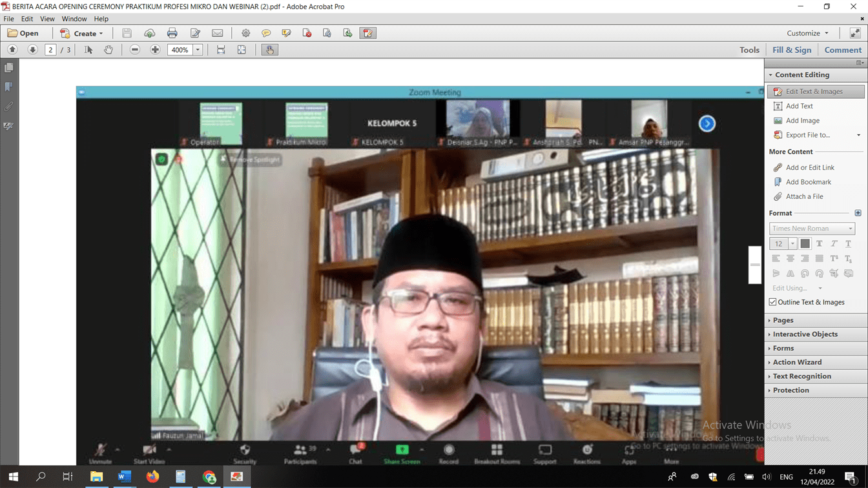The width and height of the screenshot is (868, 488).
Task: Email the document
Action: tap(217, 33)
